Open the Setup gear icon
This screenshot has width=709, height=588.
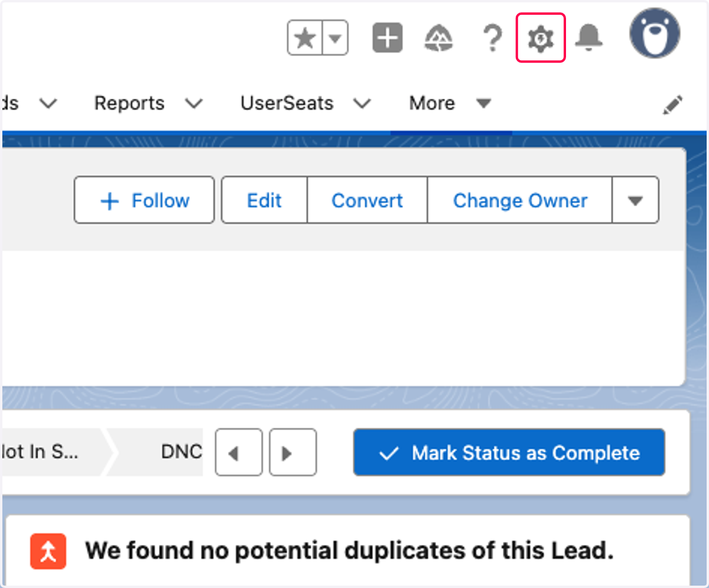tap(541, 39)
